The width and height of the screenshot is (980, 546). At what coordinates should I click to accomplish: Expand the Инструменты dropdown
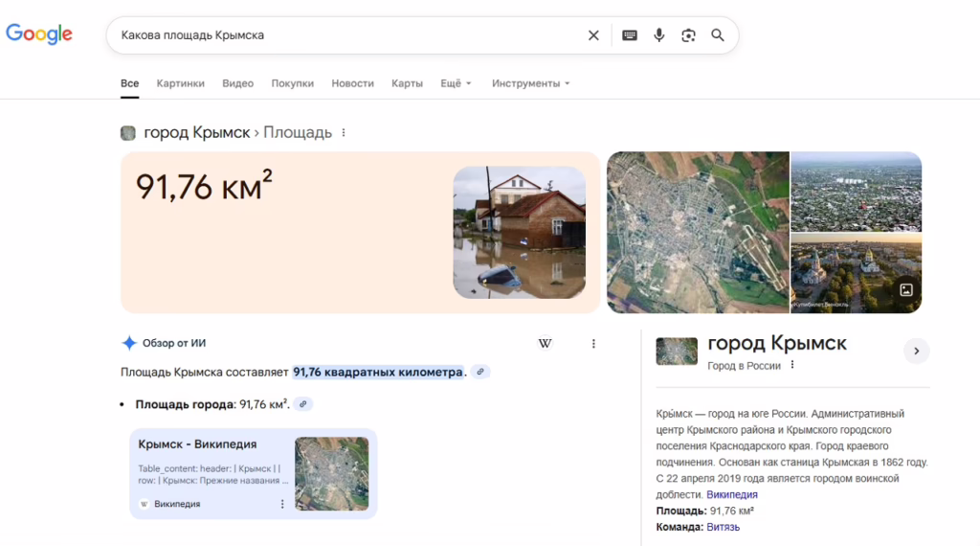coord(530,83)
